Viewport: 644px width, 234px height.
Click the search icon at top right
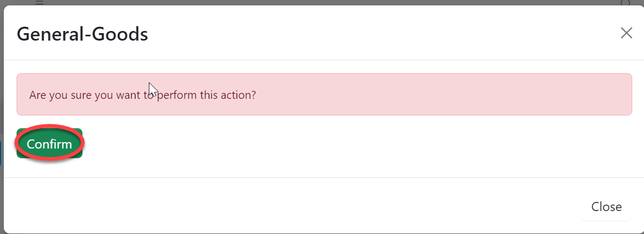[625, 2]
